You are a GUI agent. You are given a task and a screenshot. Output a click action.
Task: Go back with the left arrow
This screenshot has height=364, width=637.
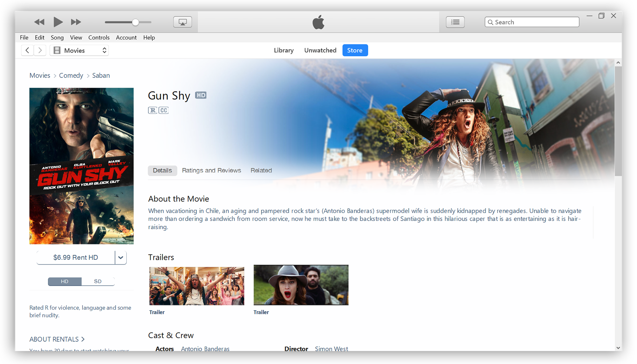(x=28, y=50)
